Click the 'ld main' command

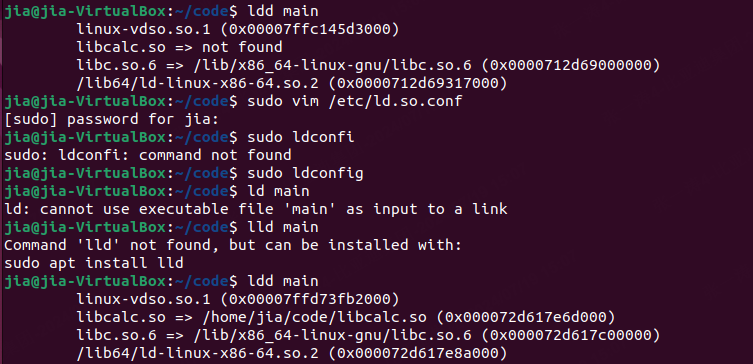tap(278, 191)
